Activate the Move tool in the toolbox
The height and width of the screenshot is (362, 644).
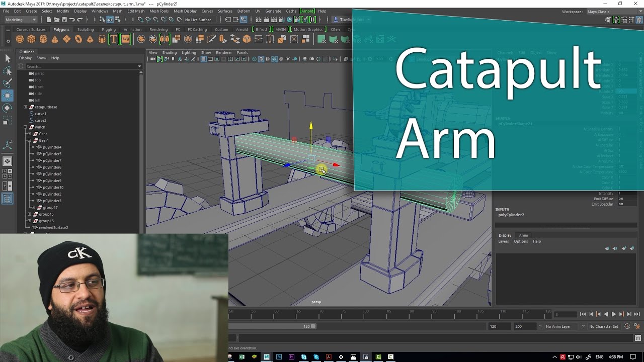pos(8,96)
